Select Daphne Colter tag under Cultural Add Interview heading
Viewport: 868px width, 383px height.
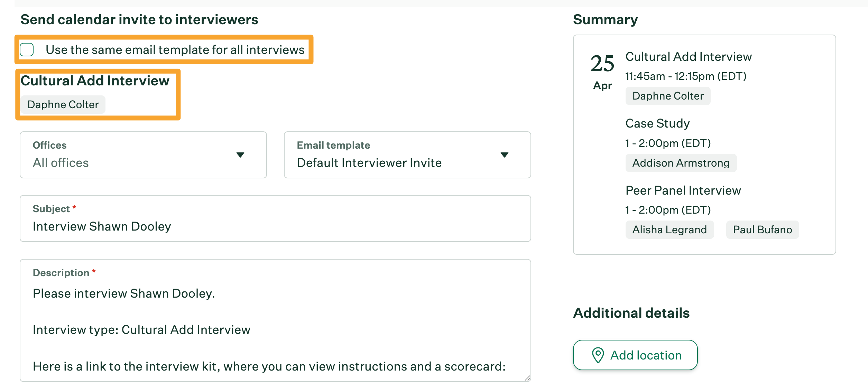63,104
